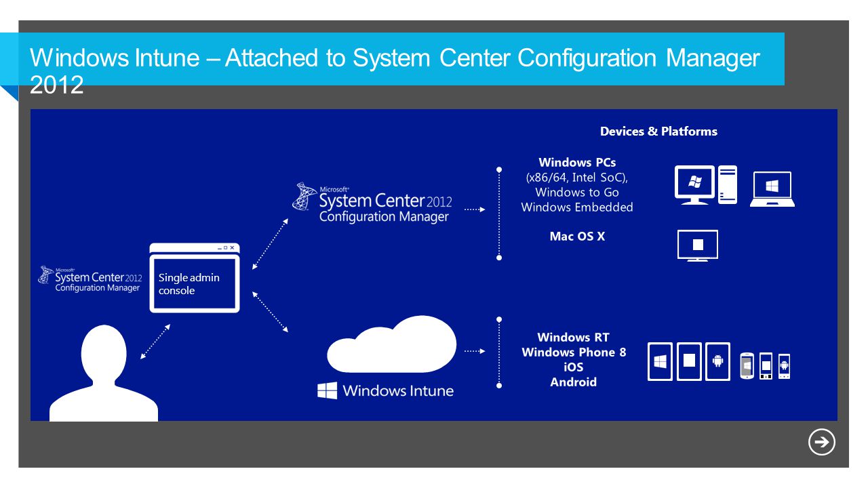This screenshot has width=868, height=488.
Task: Click the Mac OS X monitor icon
Action: pos(698,246)
